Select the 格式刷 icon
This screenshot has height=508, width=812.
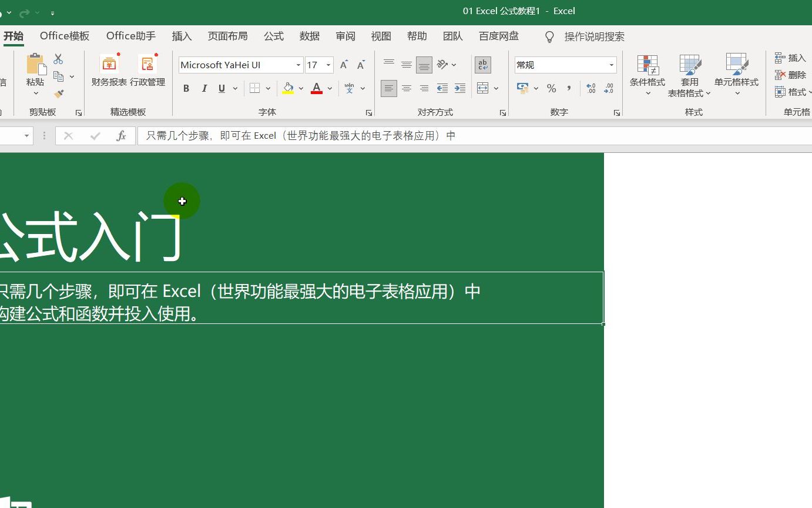(59, 94)
